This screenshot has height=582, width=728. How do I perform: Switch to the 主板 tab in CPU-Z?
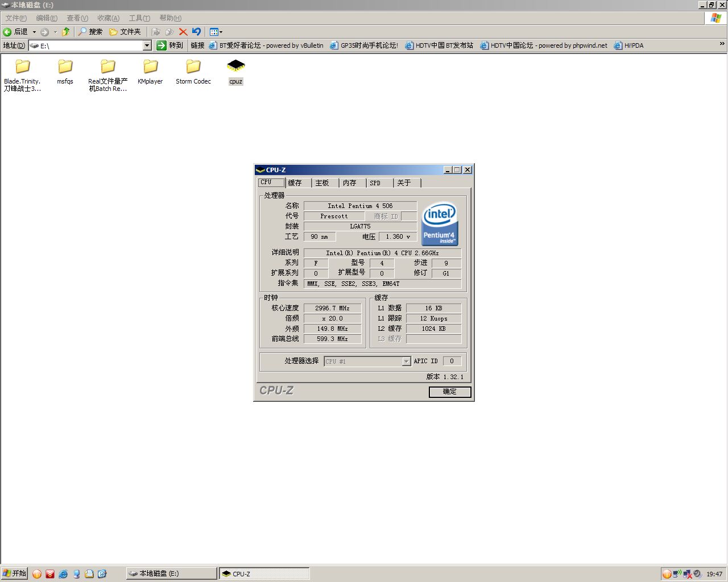pyautogui.click(x=326, y=183)
